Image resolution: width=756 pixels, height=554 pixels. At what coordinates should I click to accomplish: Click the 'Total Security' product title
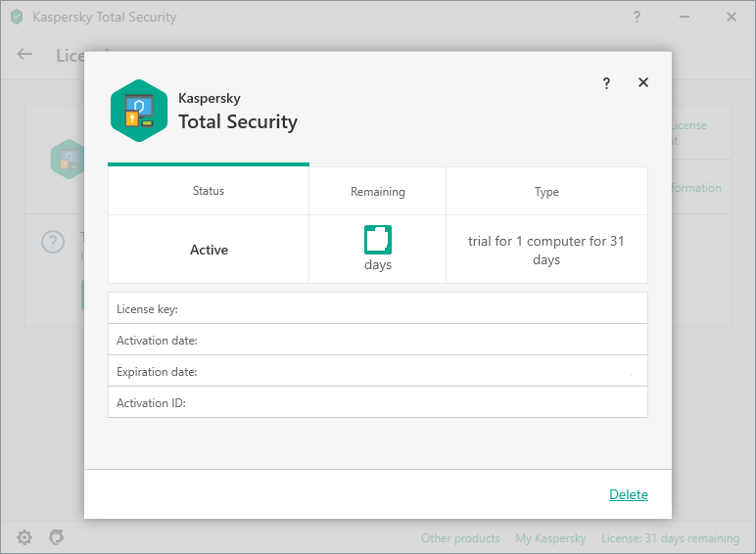point(238,122)
